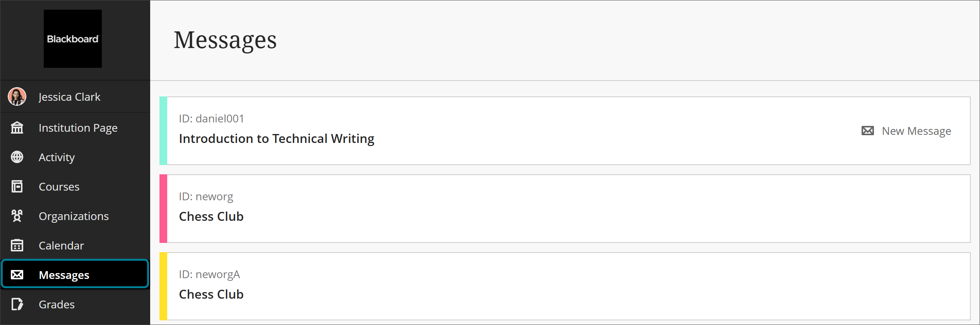Click the teal color bar on Technical Writing card
Image resolution: width=980 pixels, height=325 pixels.
(163, 131)
